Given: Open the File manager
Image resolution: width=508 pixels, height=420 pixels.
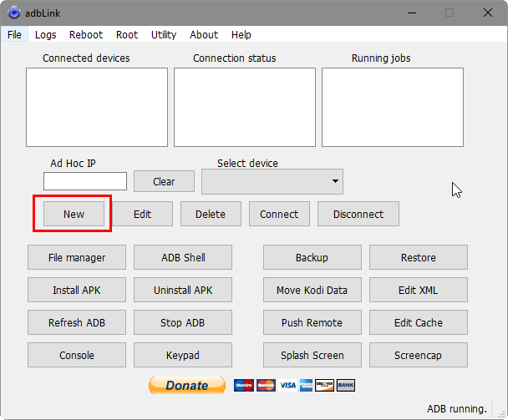Looking at the screenshot, I should pos(77,257).
